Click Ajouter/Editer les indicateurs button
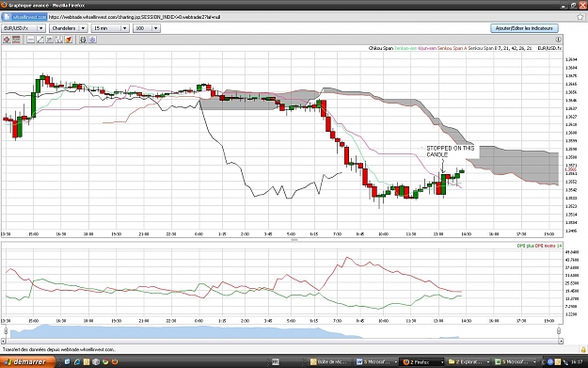 pyautogui.click(x=524, y=28)
